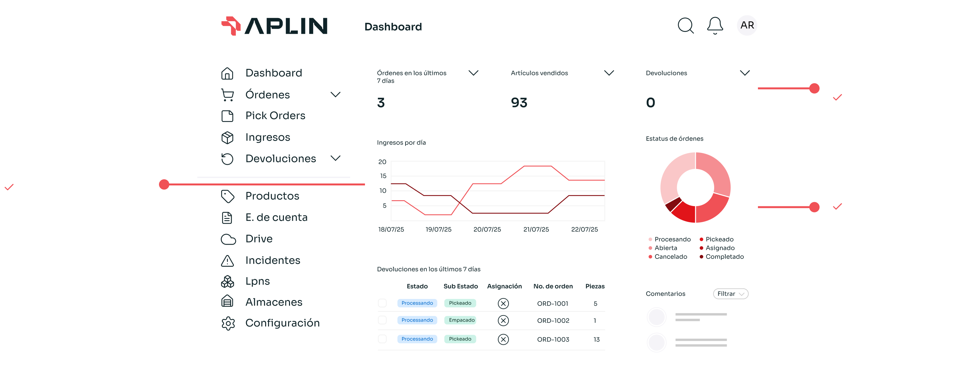Open the Artículos vendidos dropdown

click(x=609, y=73)
